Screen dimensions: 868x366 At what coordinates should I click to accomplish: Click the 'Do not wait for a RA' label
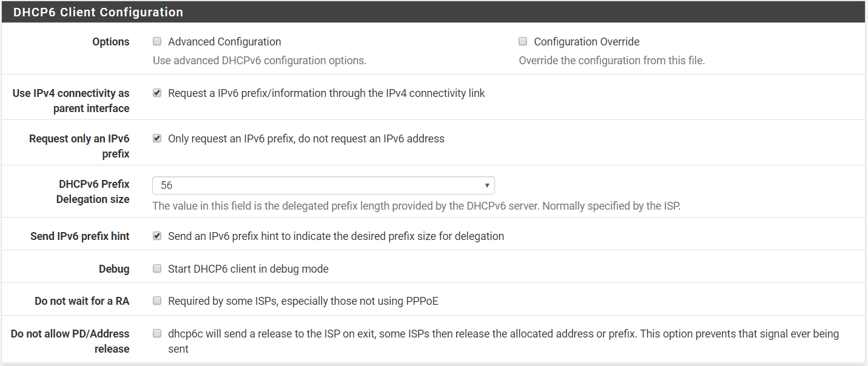coord(82,301)
